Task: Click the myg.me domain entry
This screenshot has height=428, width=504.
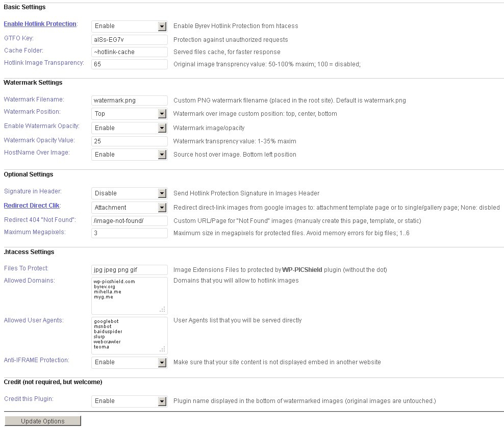Action: click(x=103, y=297)
